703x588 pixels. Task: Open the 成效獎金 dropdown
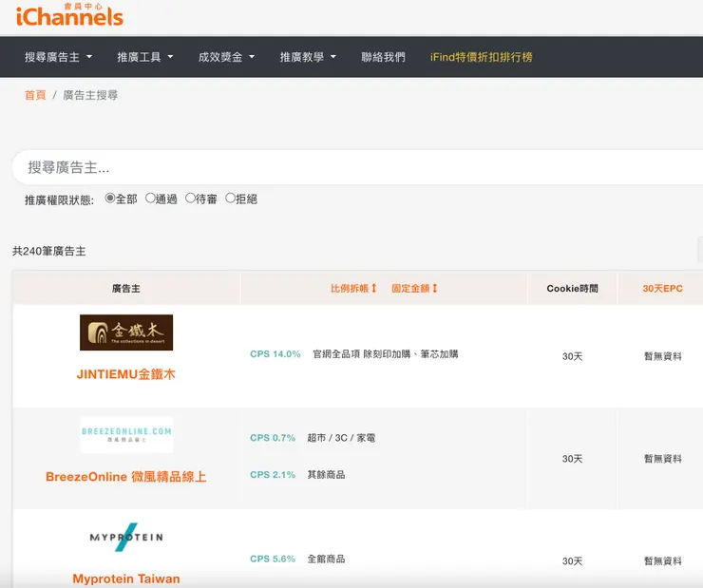pyautogui.click(x=226, y=57)
